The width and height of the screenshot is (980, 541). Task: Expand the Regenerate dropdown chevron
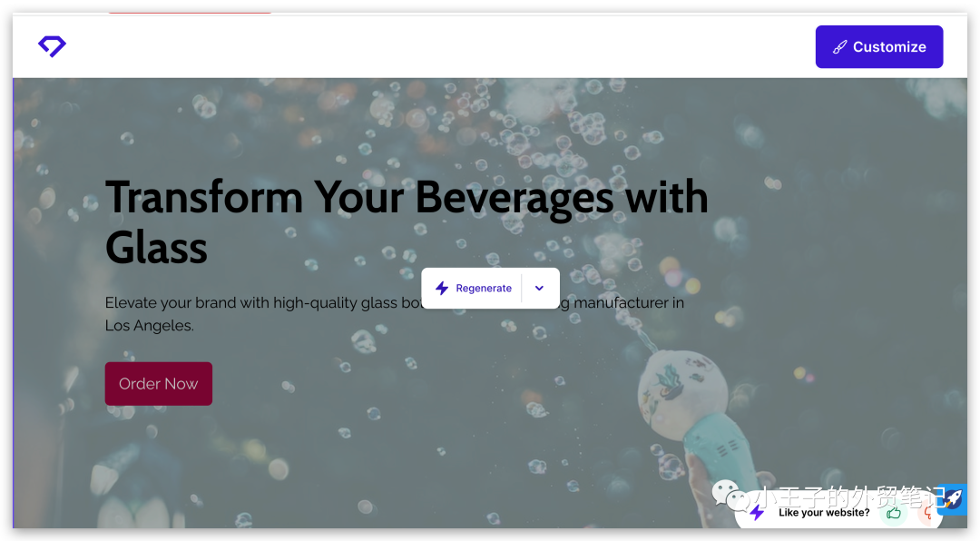click(x=539, y=289)
